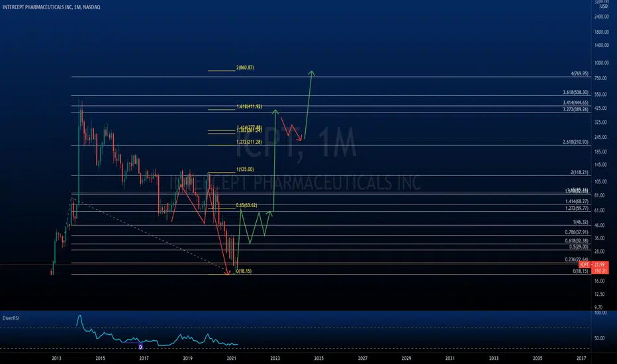The width and height of the screenshot is (617, 364).
Task: Click the 2023 year on time axis
Action: click(275, 358)
